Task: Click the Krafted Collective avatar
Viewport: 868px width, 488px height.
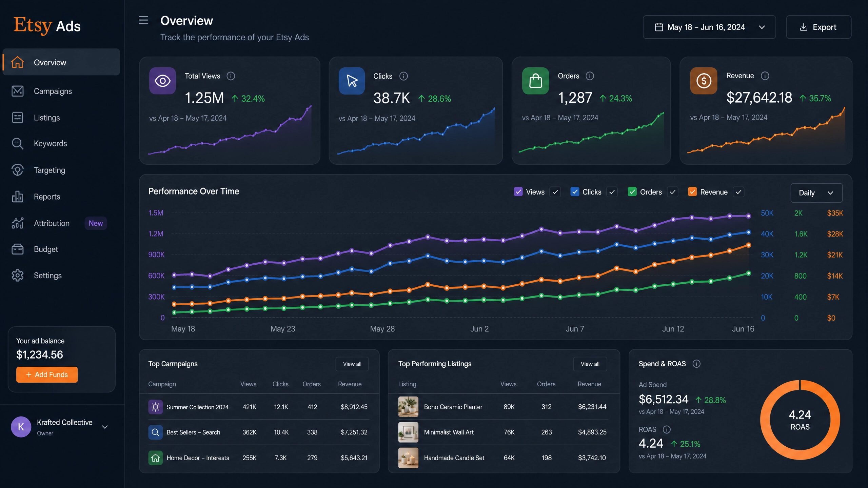Action: click(x=21, y=427)
